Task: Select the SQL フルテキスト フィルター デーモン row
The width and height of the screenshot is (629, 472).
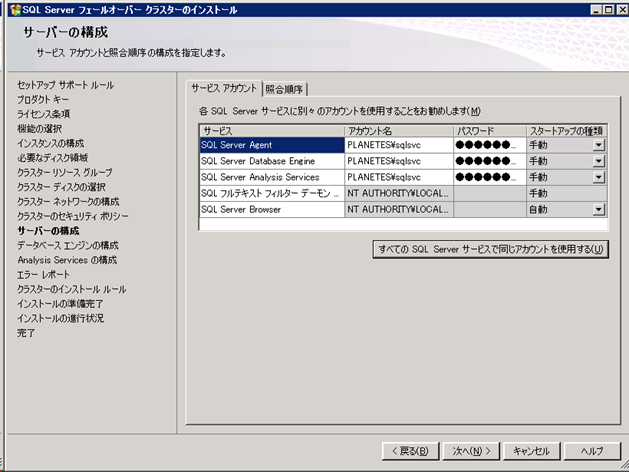Action: click(x=403, y=193)
